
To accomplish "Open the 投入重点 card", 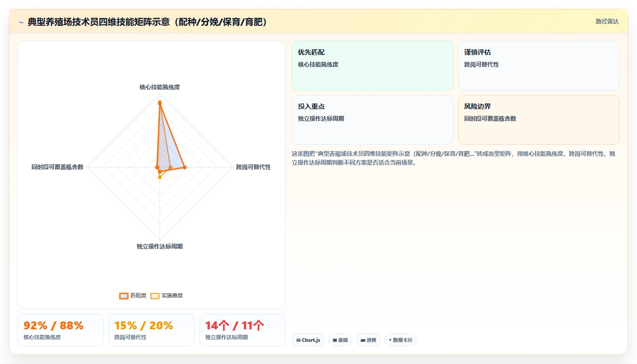I will (372, 120).
